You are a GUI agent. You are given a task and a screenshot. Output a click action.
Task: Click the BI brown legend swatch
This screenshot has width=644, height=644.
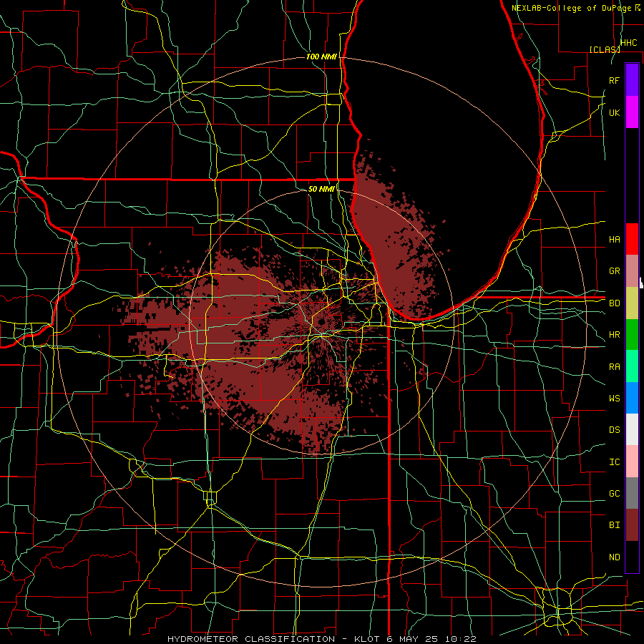point(632,525)
